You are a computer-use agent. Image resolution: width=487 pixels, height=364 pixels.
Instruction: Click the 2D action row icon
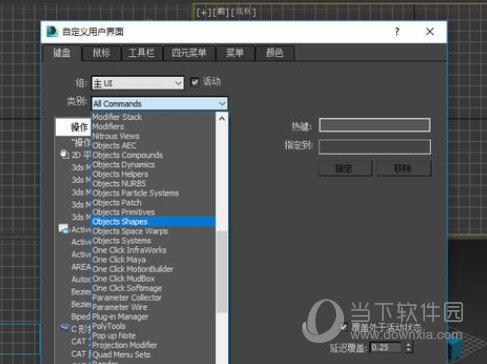coord(64,154)
